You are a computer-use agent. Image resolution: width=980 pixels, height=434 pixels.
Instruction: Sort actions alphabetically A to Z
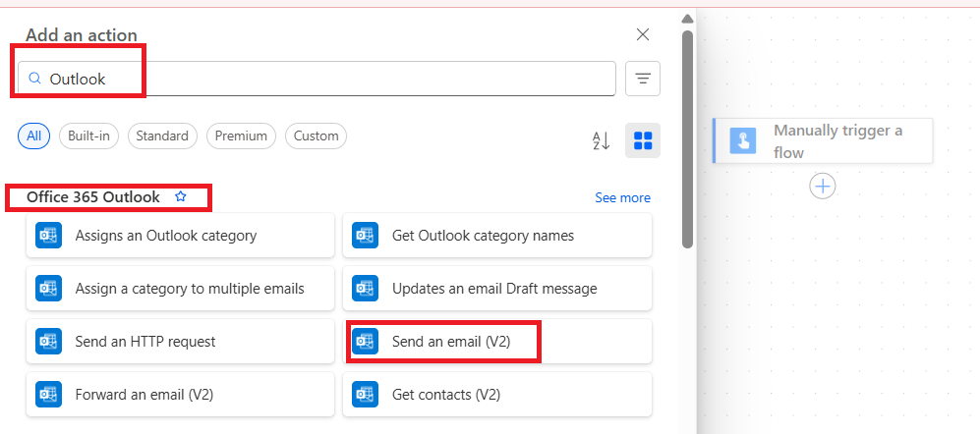[x=602, y=140]
